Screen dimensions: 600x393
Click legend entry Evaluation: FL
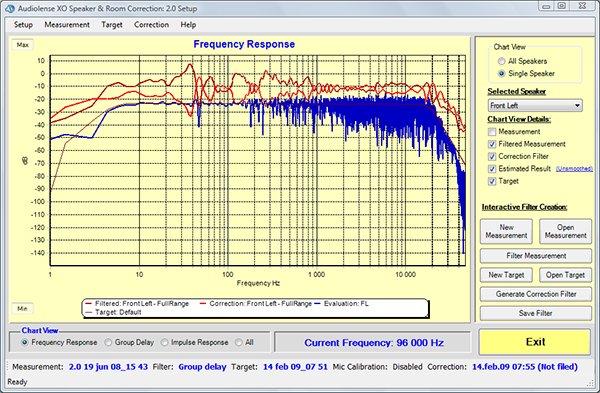click(x=341, y=304)
